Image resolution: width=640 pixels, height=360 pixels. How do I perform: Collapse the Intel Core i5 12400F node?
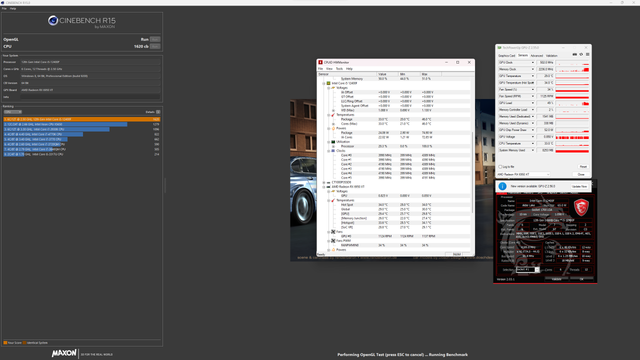tap(324, 83)
